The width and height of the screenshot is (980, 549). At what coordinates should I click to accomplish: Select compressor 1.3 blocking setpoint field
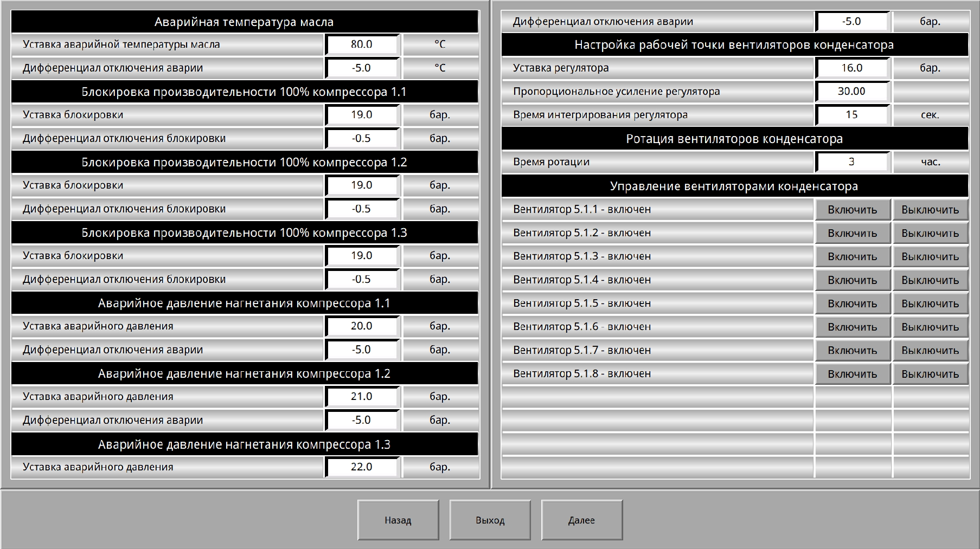pos(362,256)
